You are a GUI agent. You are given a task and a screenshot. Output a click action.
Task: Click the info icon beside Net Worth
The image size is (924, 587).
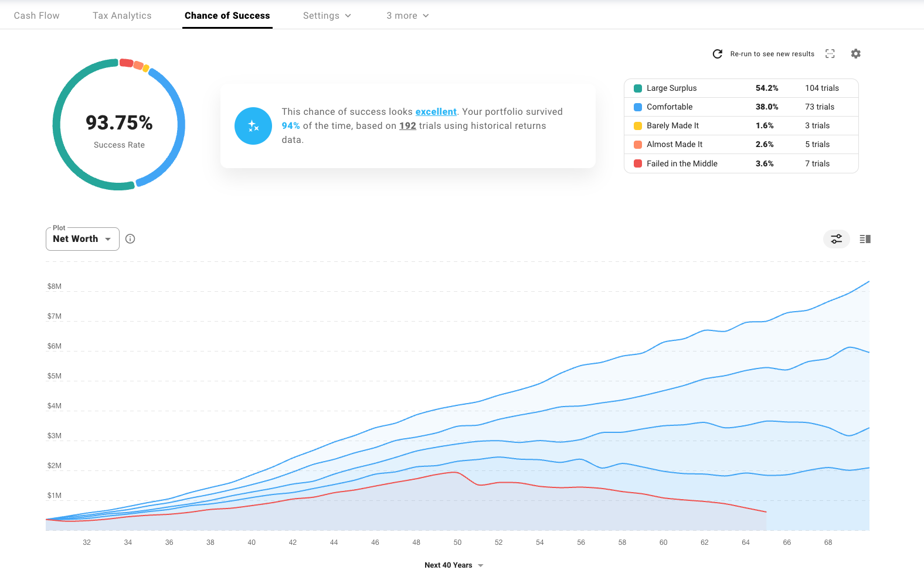[130, 239]
